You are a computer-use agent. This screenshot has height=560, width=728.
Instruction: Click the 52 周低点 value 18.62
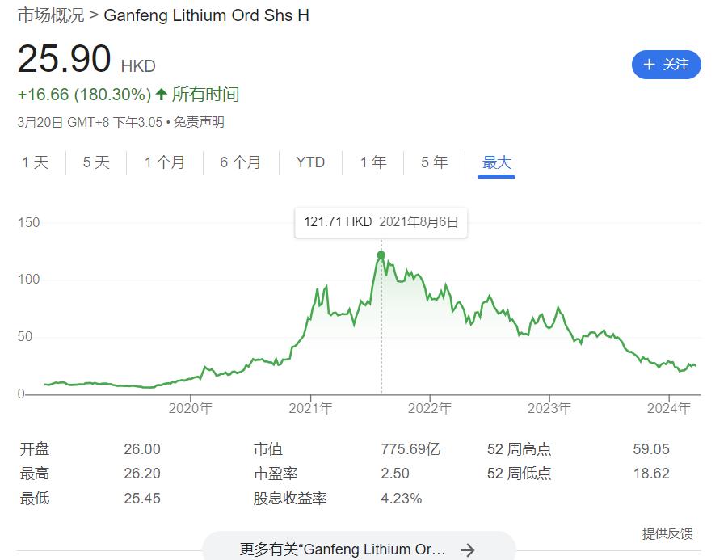point(651,474)
